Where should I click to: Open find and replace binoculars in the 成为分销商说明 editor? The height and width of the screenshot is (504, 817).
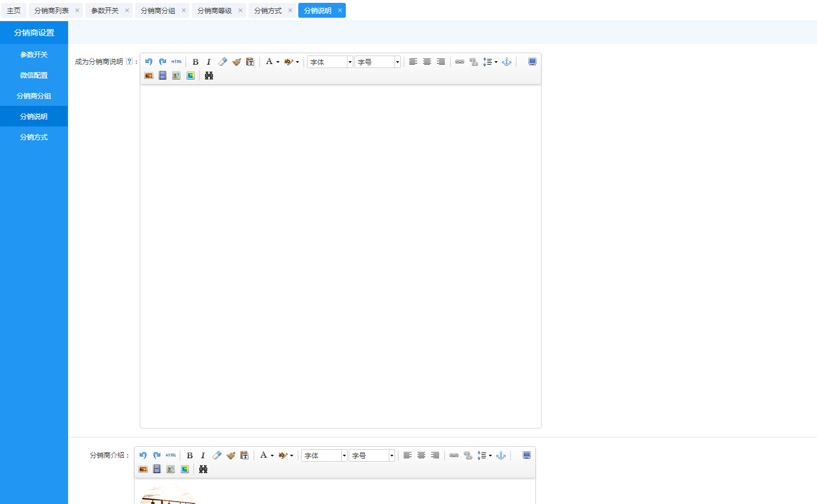[209, 76]
